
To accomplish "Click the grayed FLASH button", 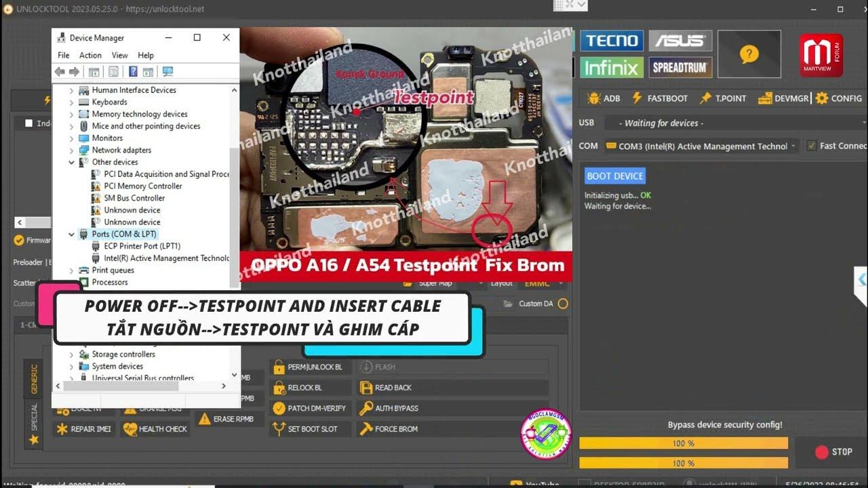I will tap(452, 367).
